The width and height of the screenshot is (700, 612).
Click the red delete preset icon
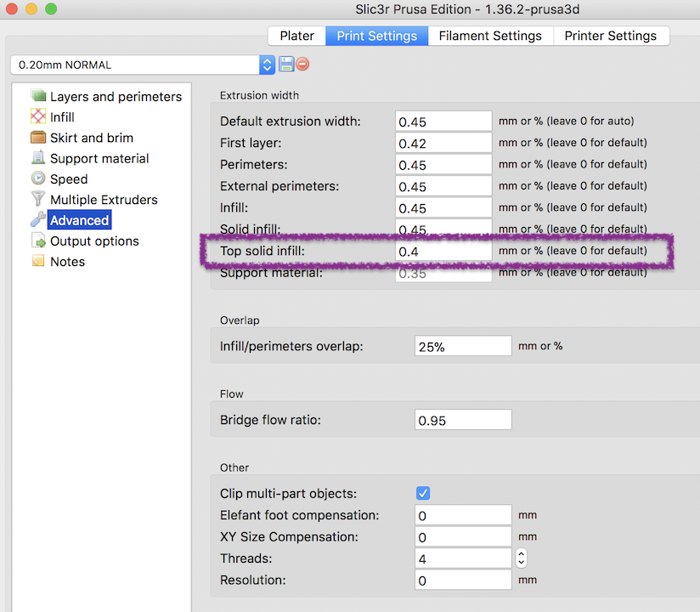302,65
